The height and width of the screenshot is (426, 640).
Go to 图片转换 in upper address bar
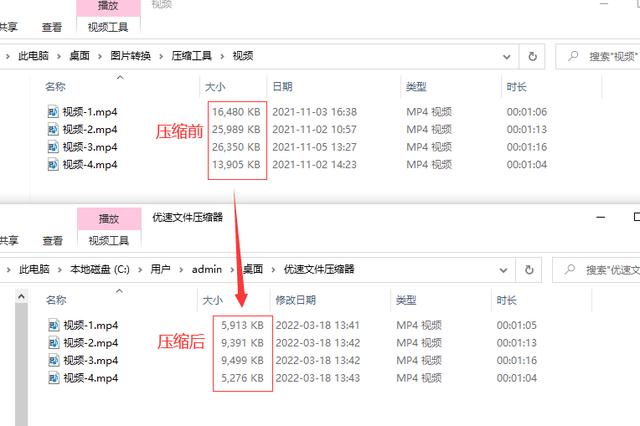pyautogui.click(x=131, y=55)
